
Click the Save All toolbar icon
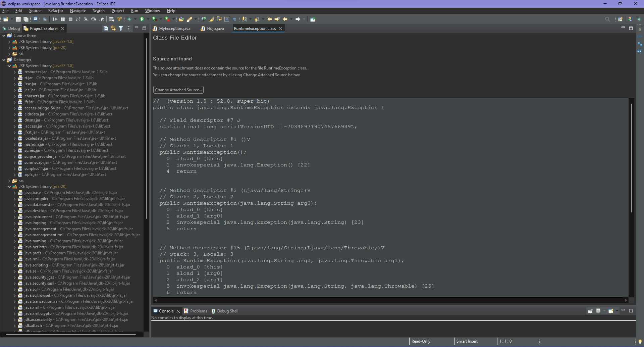[x=26, y=19]
